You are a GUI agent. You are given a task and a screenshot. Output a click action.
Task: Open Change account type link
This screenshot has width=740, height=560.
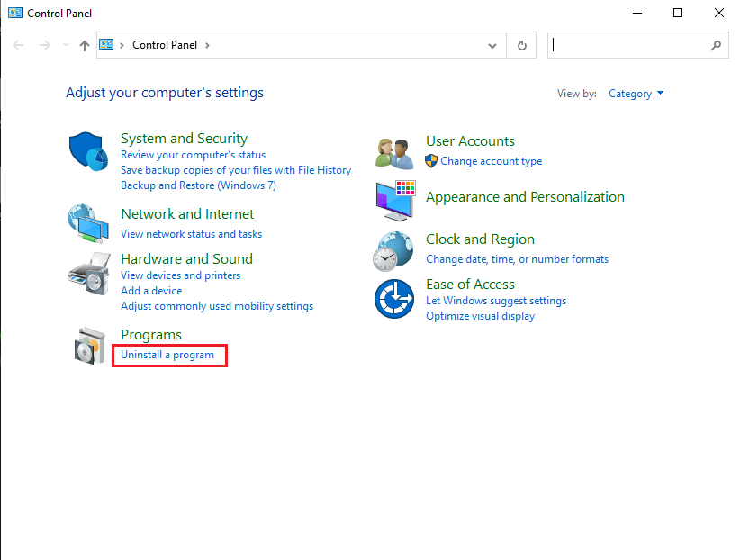[491, 161]
